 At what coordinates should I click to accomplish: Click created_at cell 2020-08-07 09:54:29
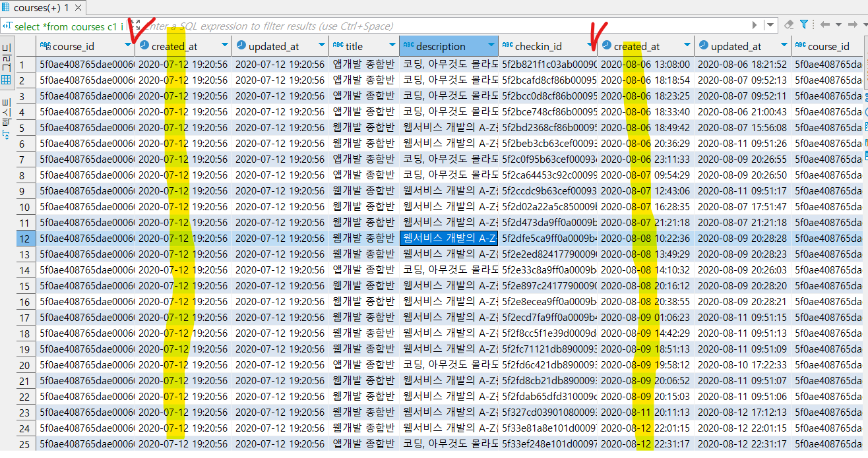[x=646, y=175]
